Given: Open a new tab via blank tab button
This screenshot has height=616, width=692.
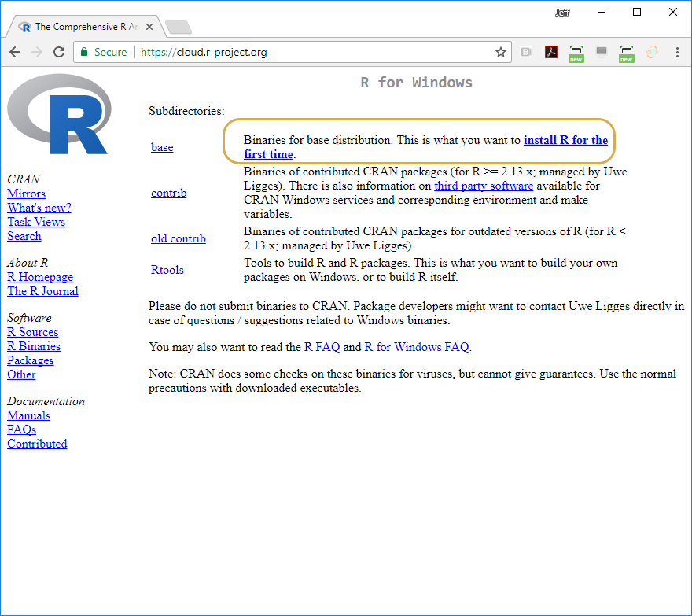Looking at the screenshot, I should [x=179, y=28].
